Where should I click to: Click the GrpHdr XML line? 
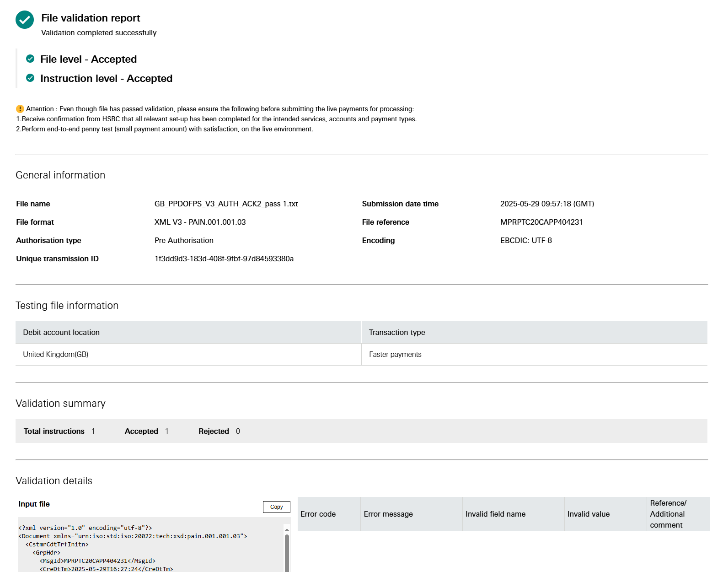[47, 552]
